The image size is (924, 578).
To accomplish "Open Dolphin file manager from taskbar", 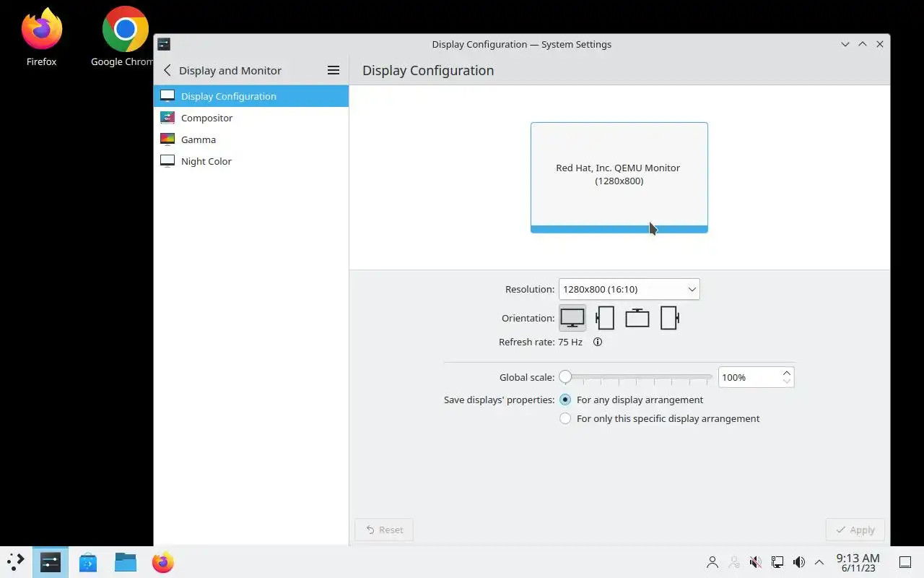I will pos(126,562).
